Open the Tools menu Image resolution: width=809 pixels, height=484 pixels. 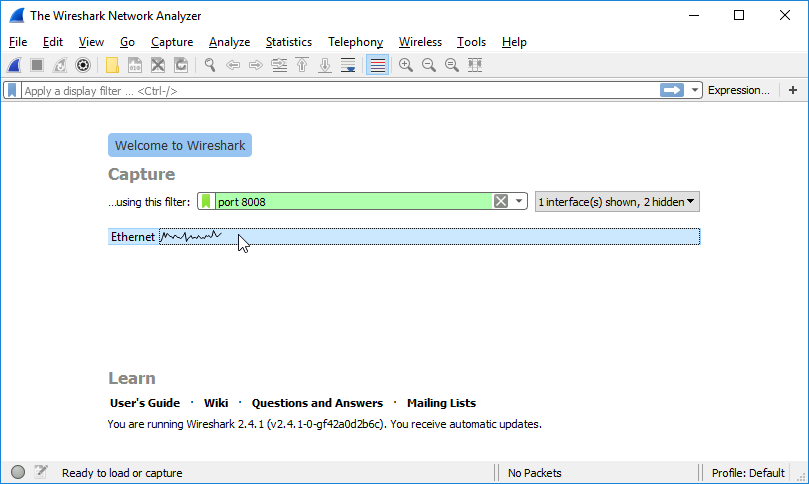tap(472, 42)
